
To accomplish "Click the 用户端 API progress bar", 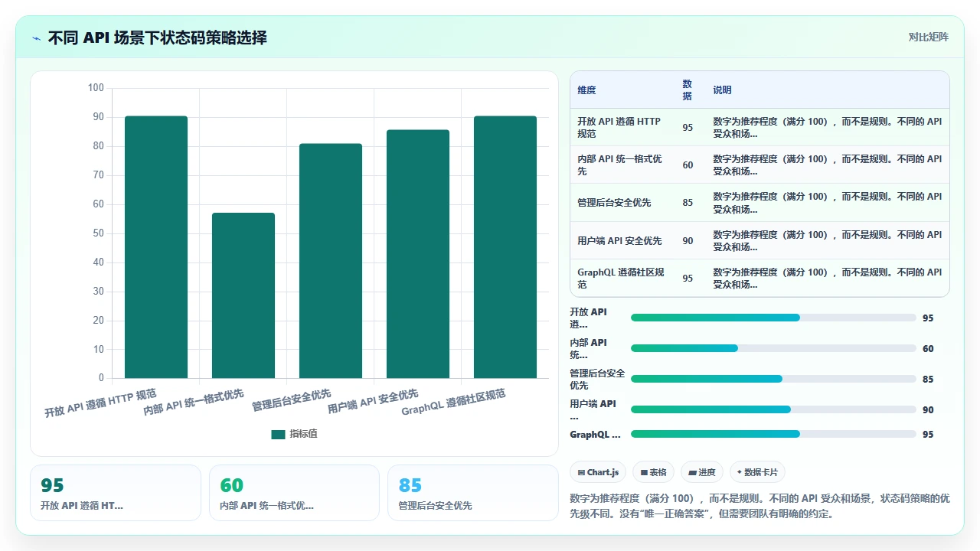I will click(x=773, y=409).
